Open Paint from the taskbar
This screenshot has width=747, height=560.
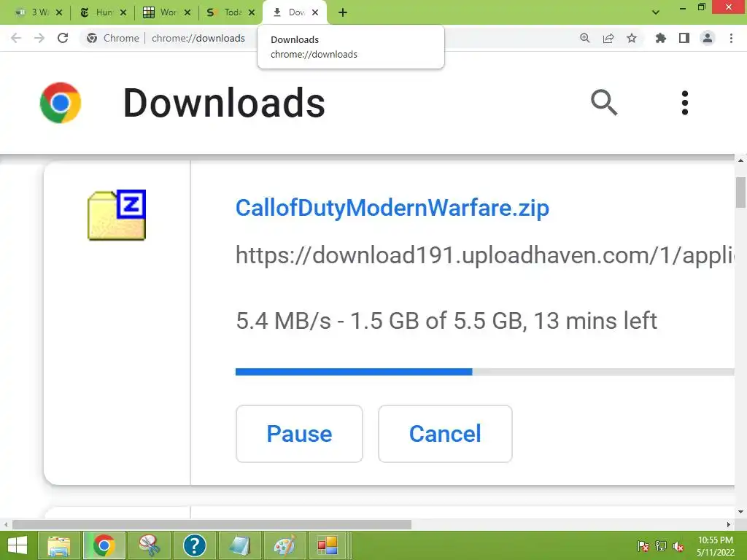pyautogui.click(x=285, y=545)
